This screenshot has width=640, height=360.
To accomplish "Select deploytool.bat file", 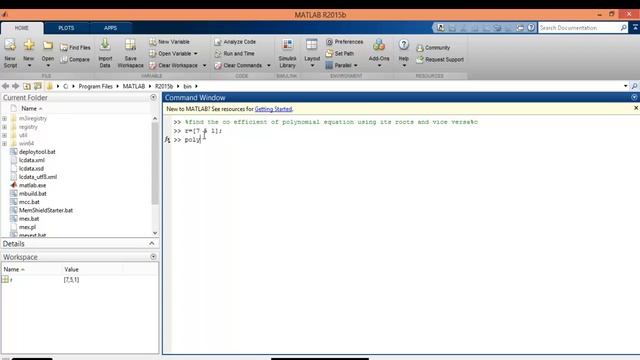I will [x=37, y=152].
